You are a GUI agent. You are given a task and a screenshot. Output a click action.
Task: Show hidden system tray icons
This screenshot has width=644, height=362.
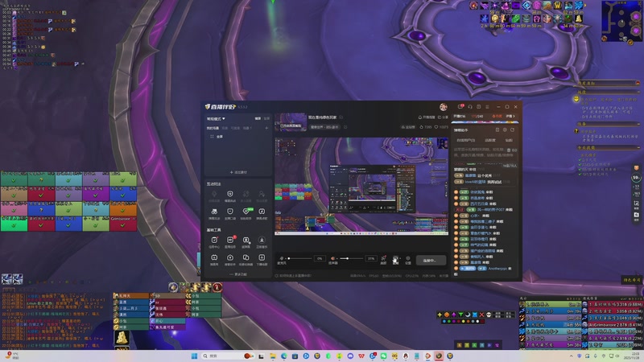click(x=571, y=356)
